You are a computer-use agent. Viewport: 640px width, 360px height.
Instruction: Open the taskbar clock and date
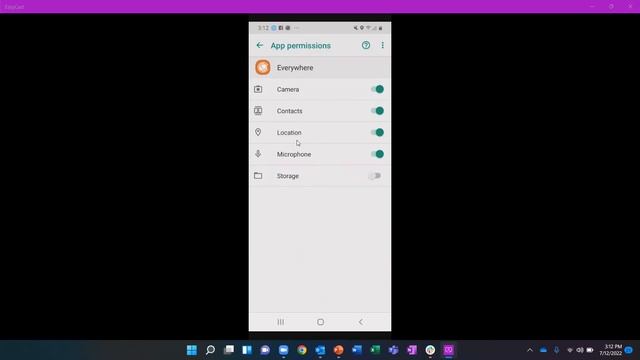coord(610,350)
